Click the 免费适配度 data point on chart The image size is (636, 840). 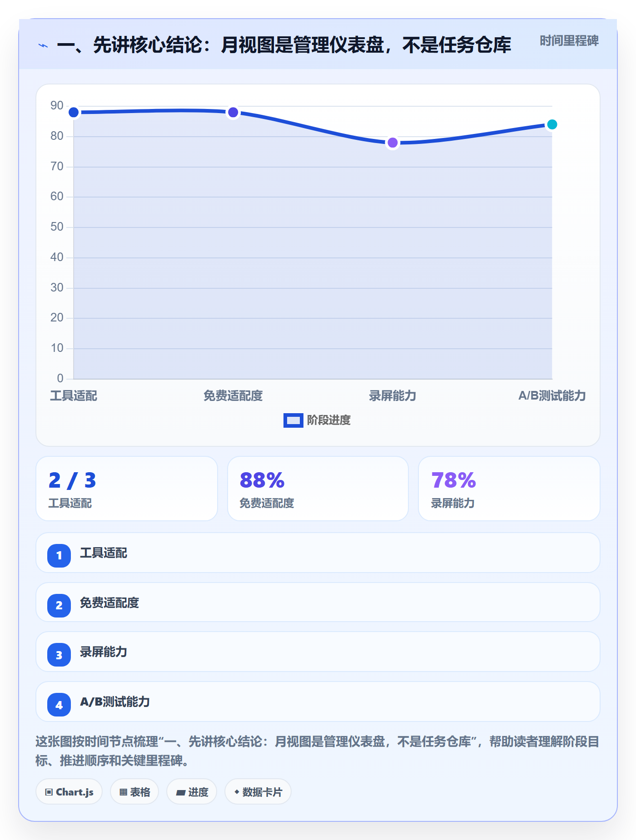click(x=233, y=112)
